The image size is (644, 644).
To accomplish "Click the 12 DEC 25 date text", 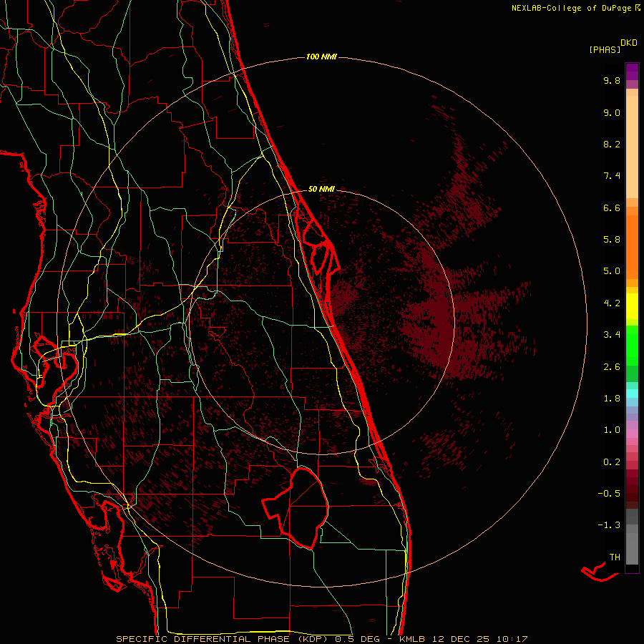I will click(x=460, y=639).
